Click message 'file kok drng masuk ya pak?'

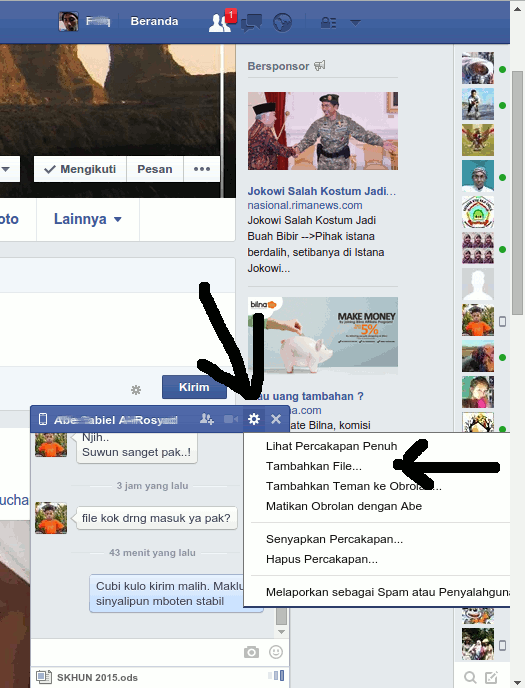[x=156, y=518]
